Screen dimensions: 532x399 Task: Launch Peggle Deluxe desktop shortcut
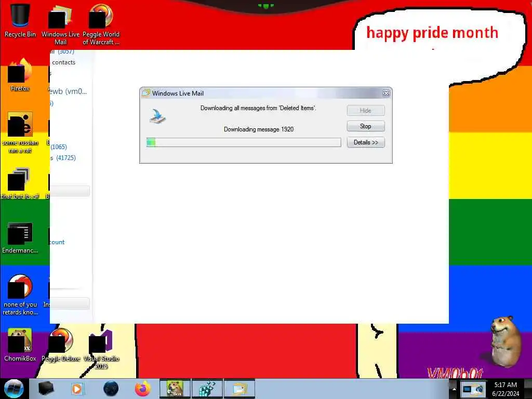61,345
